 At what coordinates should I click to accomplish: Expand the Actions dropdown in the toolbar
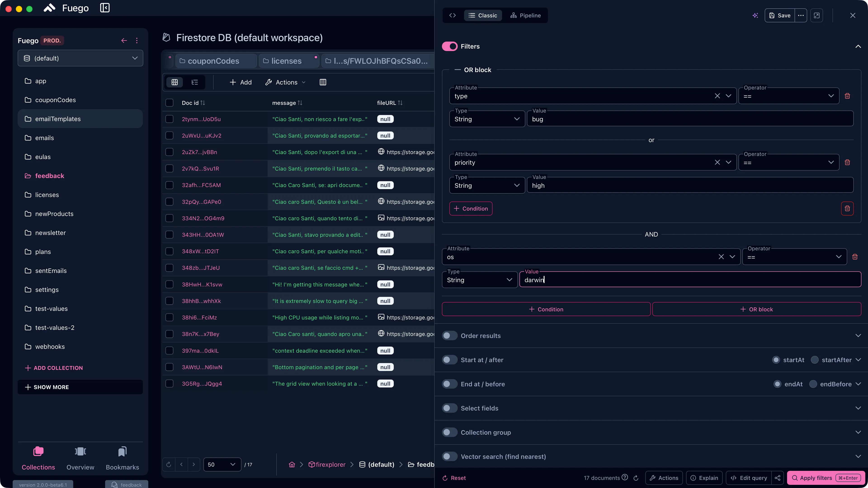click(285, 82)
